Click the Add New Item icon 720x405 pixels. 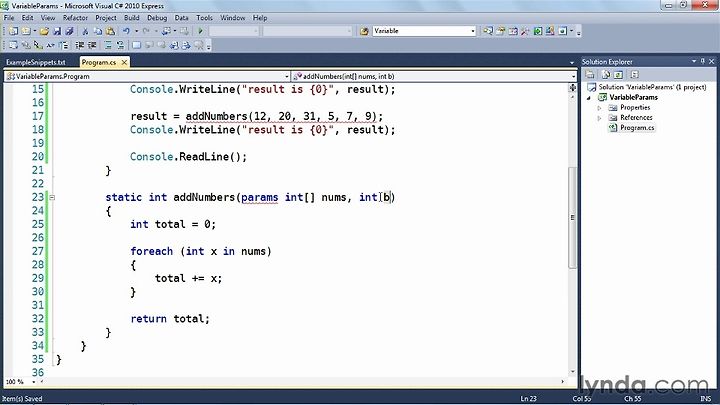point(26,31)
